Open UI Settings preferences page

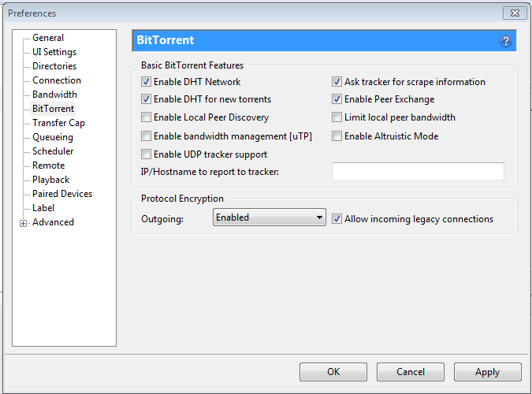tap(54, 52)
